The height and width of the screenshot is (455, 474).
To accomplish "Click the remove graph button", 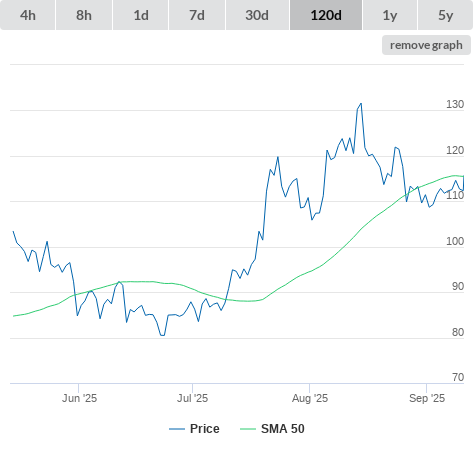I will (x=426, y=45).
